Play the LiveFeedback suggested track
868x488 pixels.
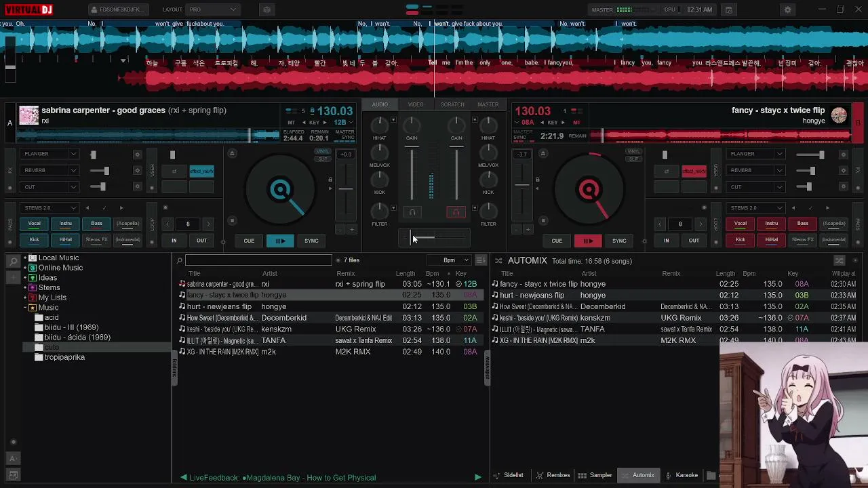[477, 477]
